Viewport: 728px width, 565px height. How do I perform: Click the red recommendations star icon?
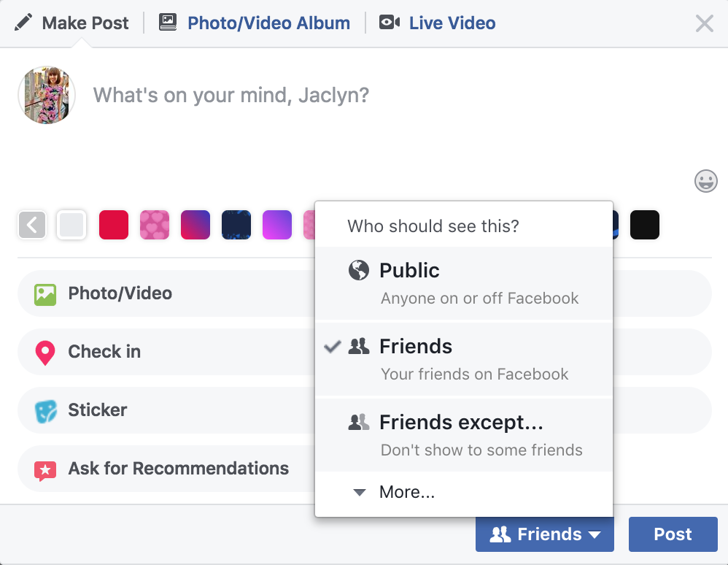point(45,470)
